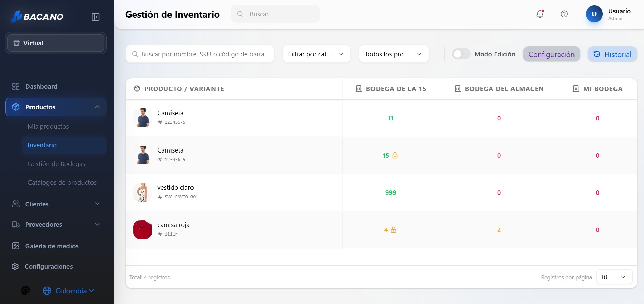Click the SKU SVC-ENVIO-001
The height and width of the screenshot is (304, 644).
(x=181, y=197)
